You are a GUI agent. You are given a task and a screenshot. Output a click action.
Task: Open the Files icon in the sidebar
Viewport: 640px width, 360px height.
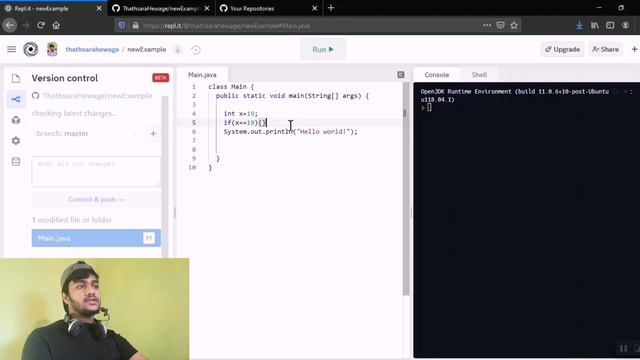click(16, 78)
